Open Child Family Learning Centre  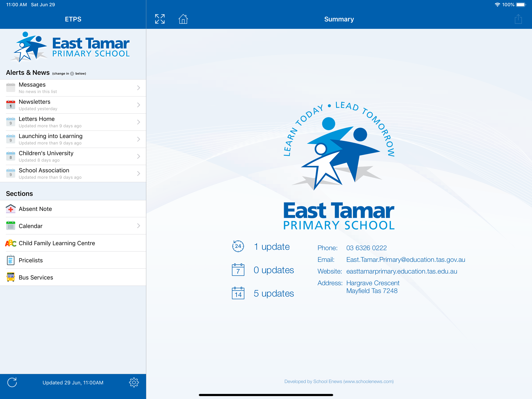point(73,243)
